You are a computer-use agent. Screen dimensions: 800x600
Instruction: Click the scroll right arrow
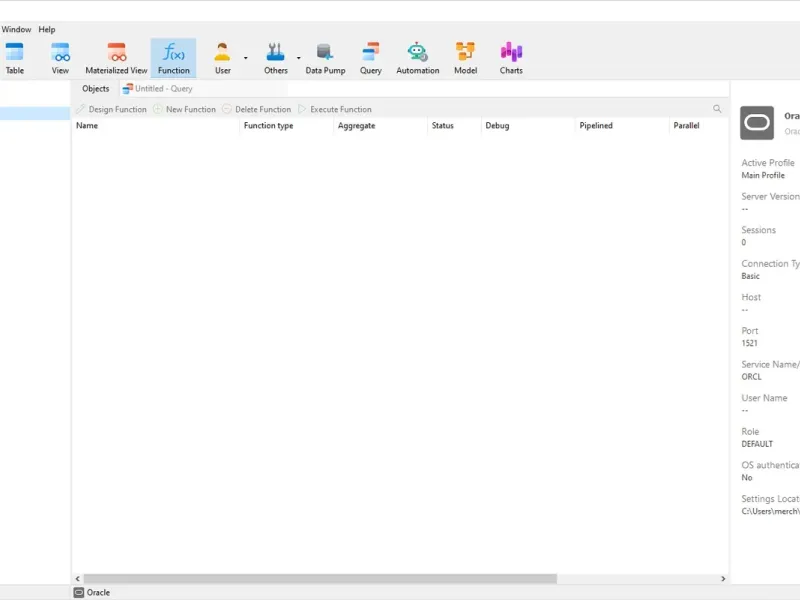pyautogui.click(x=722, y=579)
